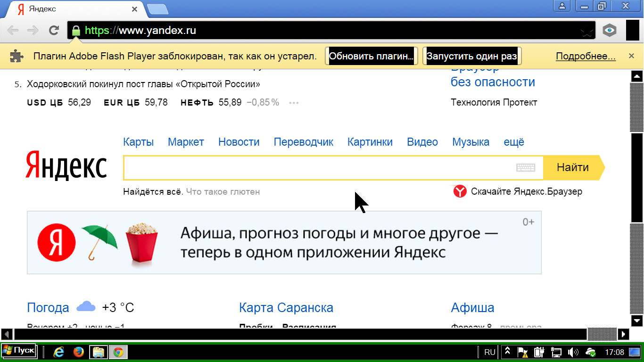644x362 pixels.
Task: Open the Погода weather link
Action: (x=48, y=308)
